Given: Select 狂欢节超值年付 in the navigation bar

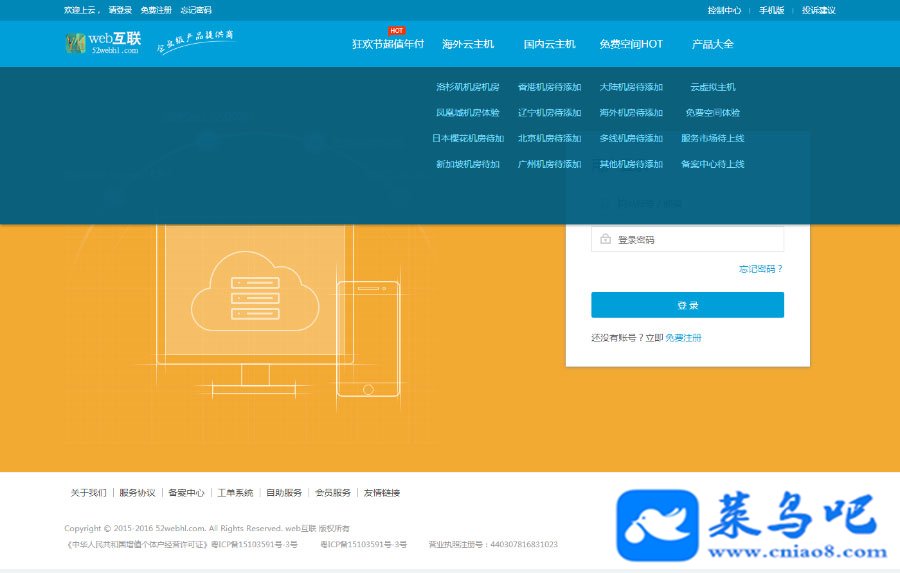Looking at the screenshot, I should (x=387, y=44).
